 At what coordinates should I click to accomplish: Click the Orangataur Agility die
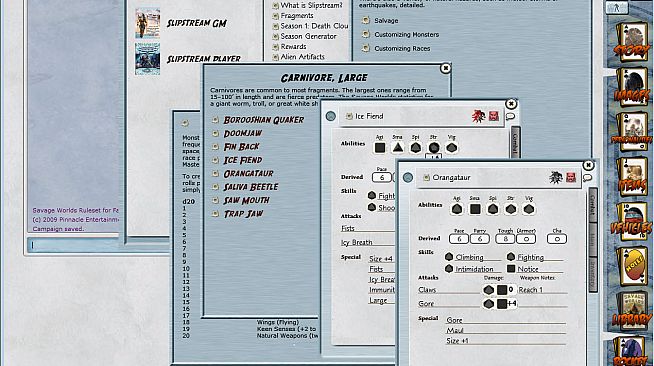coord(457,209)
